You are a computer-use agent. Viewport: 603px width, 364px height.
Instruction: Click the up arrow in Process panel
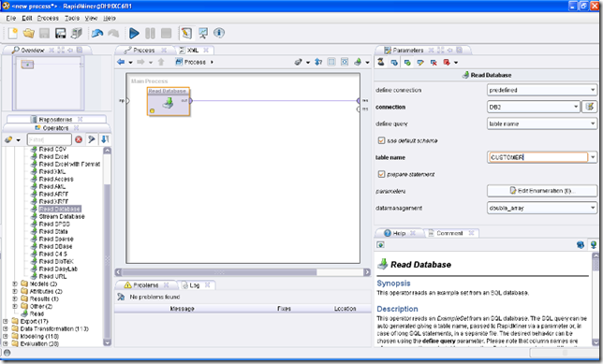(161, 62)
